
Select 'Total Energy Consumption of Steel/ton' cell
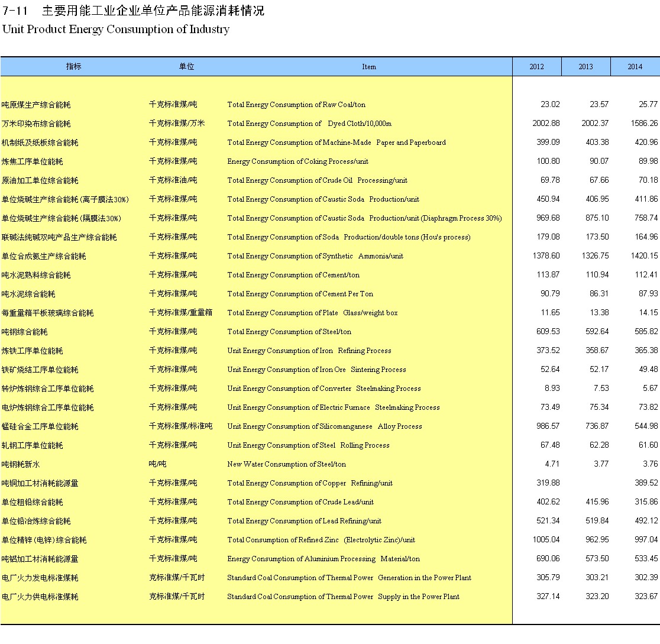pos(289,332)
